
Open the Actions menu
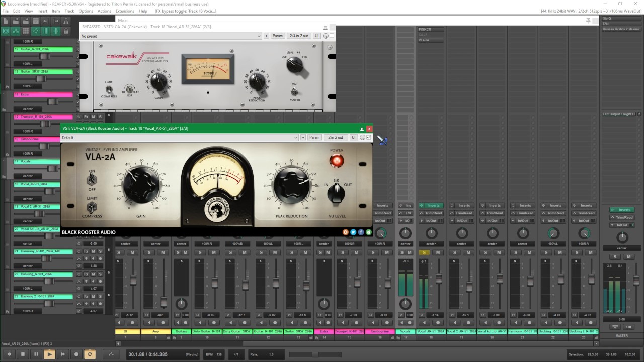[x=104, y=11]
